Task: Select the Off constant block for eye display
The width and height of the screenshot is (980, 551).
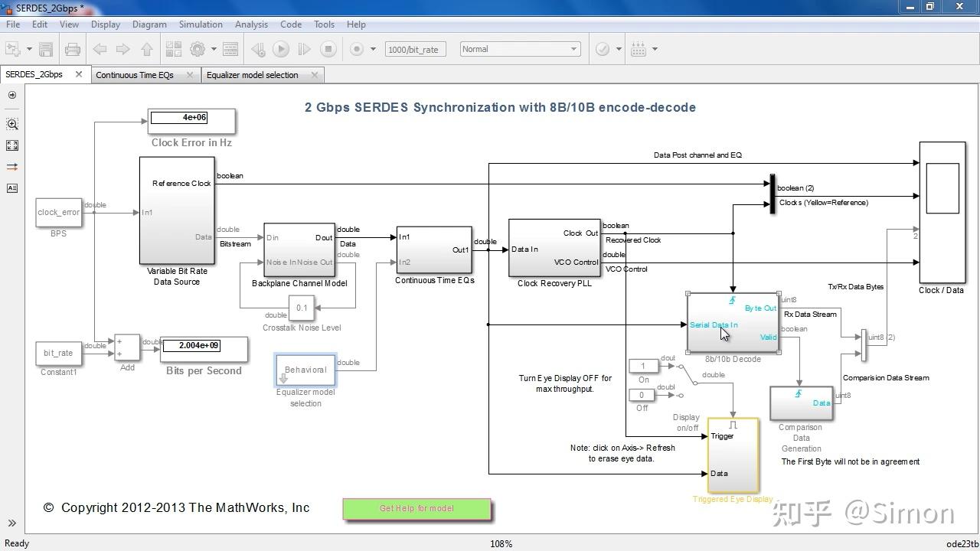Action: 642,395
